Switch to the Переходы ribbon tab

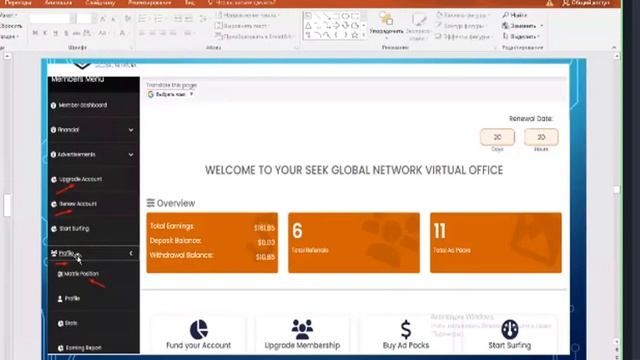18,3
